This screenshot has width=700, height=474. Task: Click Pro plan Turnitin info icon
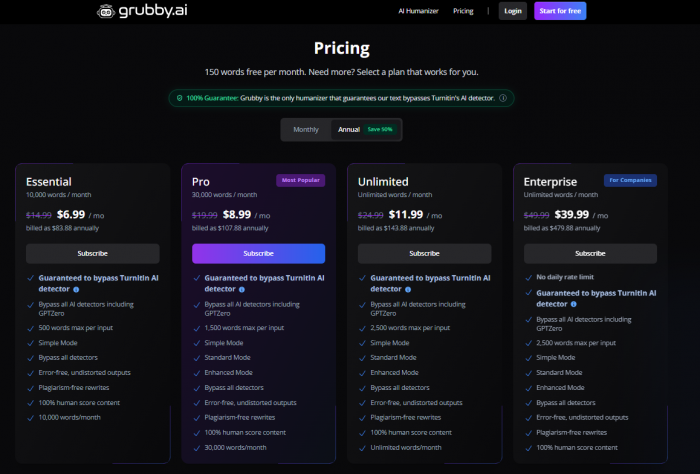click(241, 288)
